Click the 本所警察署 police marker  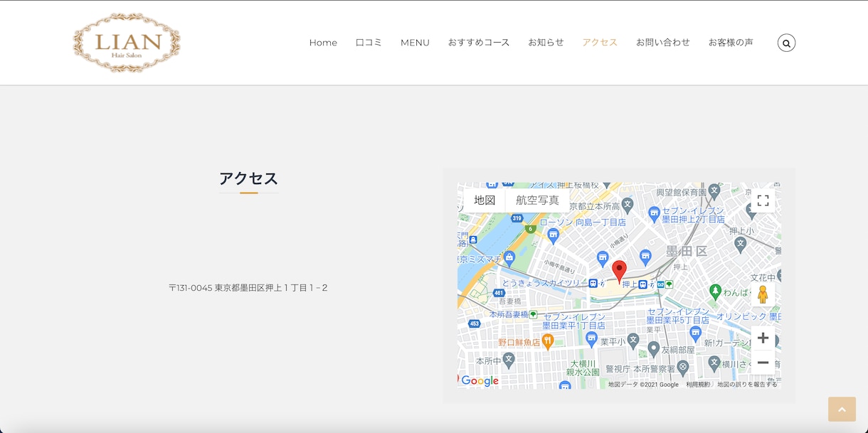coord(683,368)
